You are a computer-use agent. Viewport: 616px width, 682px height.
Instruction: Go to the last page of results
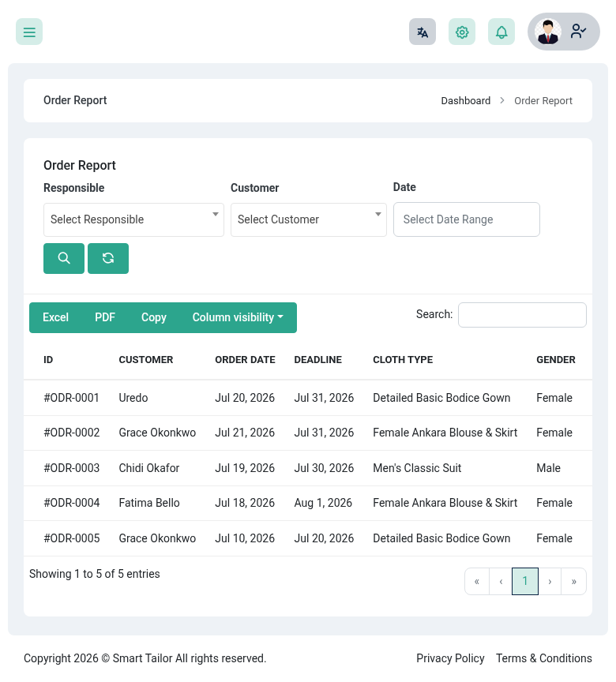[574, 582]
